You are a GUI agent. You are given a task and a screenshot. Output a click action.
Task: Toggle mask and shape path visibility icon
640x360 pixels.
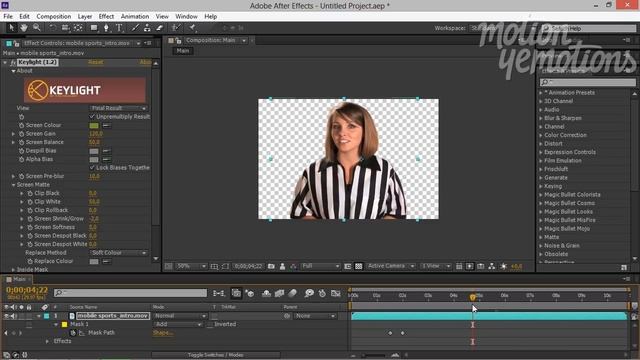pyautogui.click(x=225, y=267)
